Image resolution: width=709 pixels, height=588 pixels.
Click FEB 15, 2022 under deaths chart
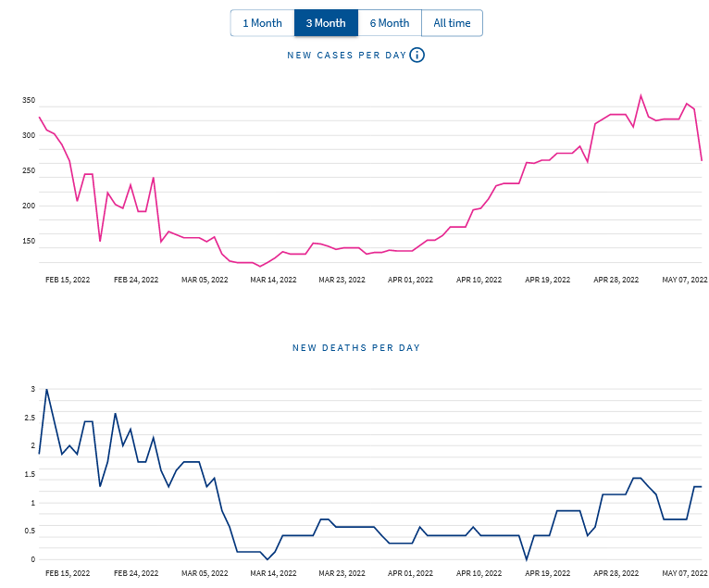(68, 573)
